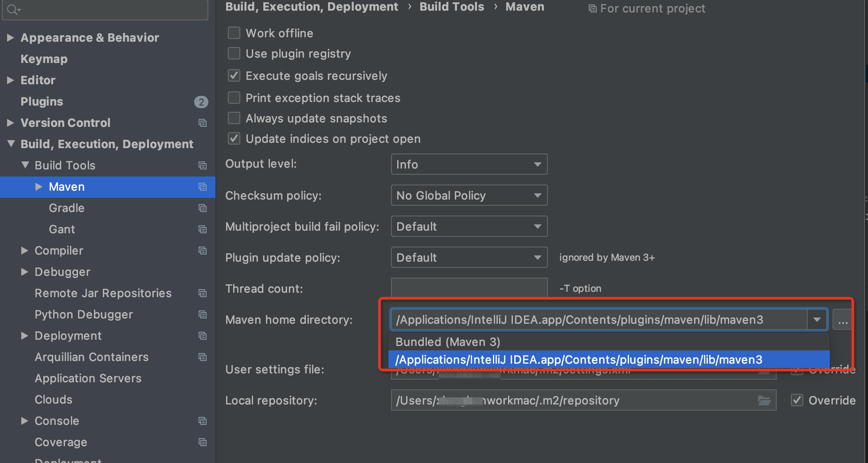Open Application Servers settings
Screen dimensions: 868x463
tap(88, 378)
